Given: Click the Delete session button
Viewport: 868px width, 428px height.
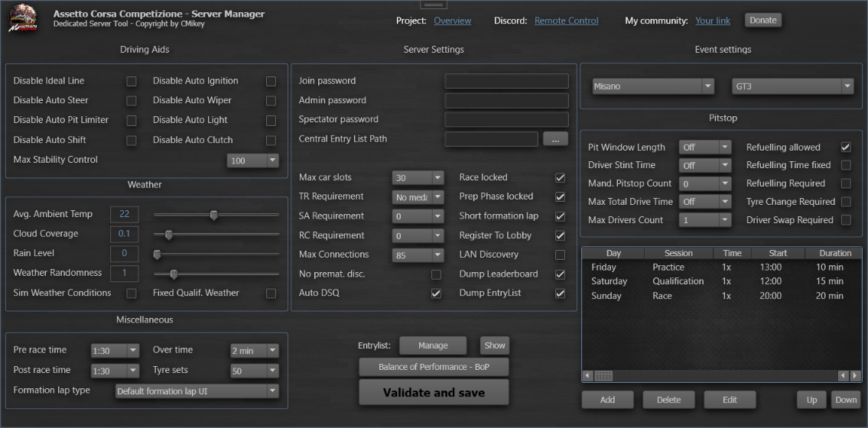Looking at the screenshot, I should [x=668, y=400].
